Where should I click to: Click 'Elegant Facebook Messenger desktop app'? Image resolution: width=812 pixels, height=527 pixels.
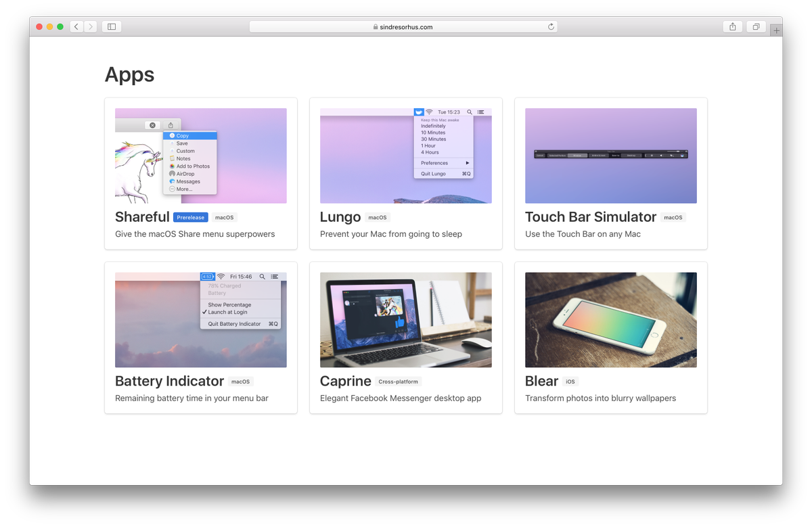pyautogui.click(x=401, y=398)
